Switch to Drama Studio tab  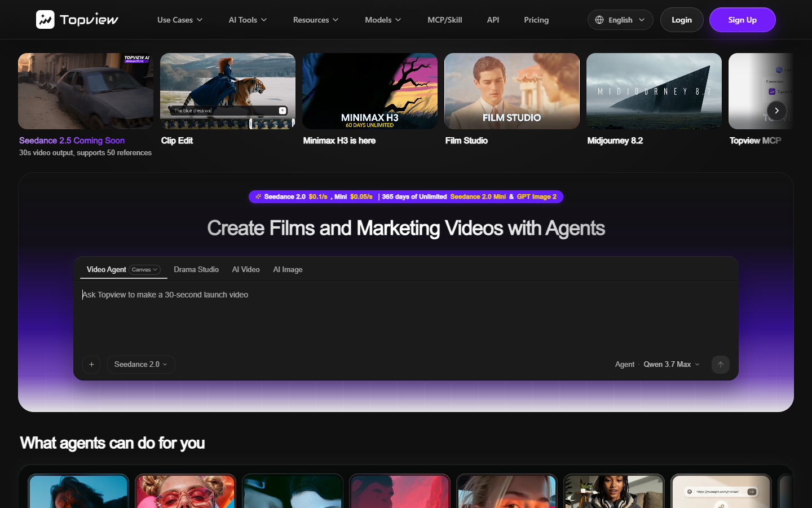click(196, 269)
